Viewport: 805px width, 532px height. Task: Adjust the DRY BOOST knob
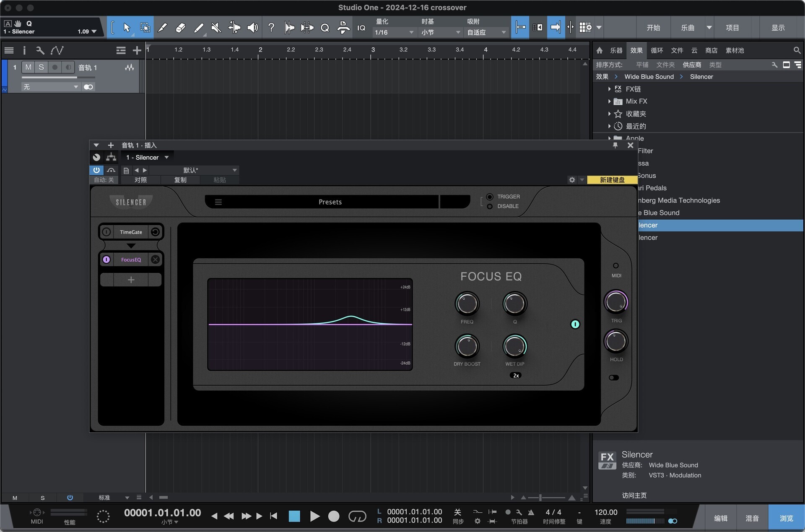tap(467, 346)
